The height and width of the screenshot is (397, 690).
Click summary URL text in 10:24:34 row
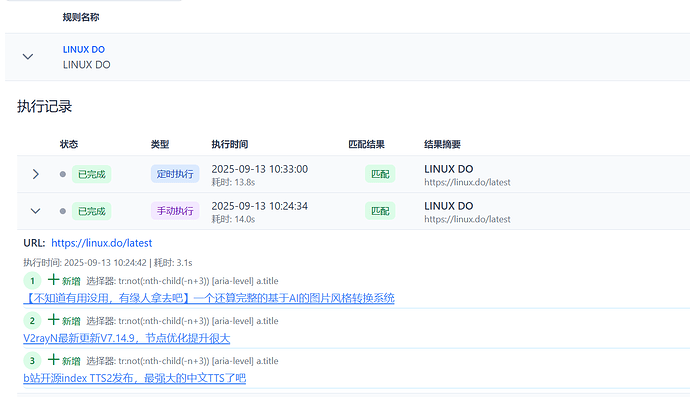click(x=467, y=219)
